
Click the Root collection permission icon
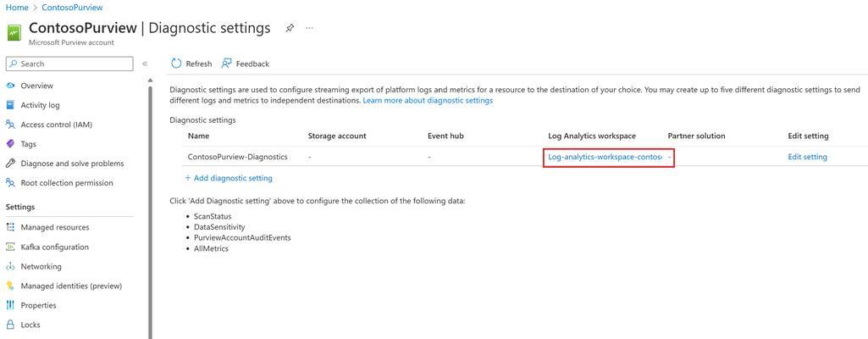coord(10,183)
